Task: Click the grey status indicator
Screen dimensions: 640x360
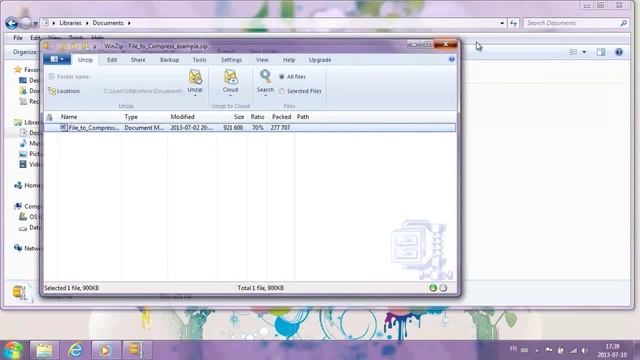Action: [x=443, y=288]
